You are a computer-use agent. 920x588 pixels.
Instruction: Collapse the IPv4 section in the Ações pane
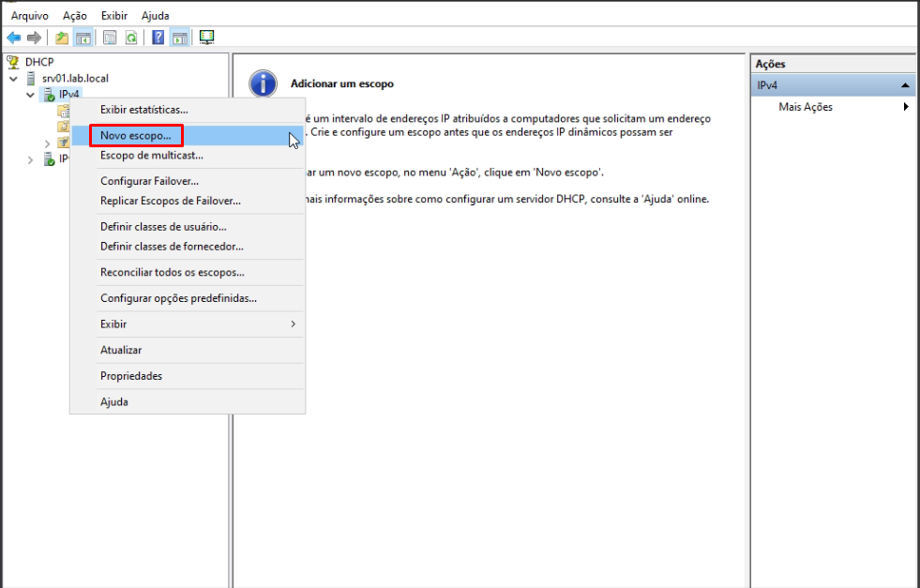click(905, 85)
